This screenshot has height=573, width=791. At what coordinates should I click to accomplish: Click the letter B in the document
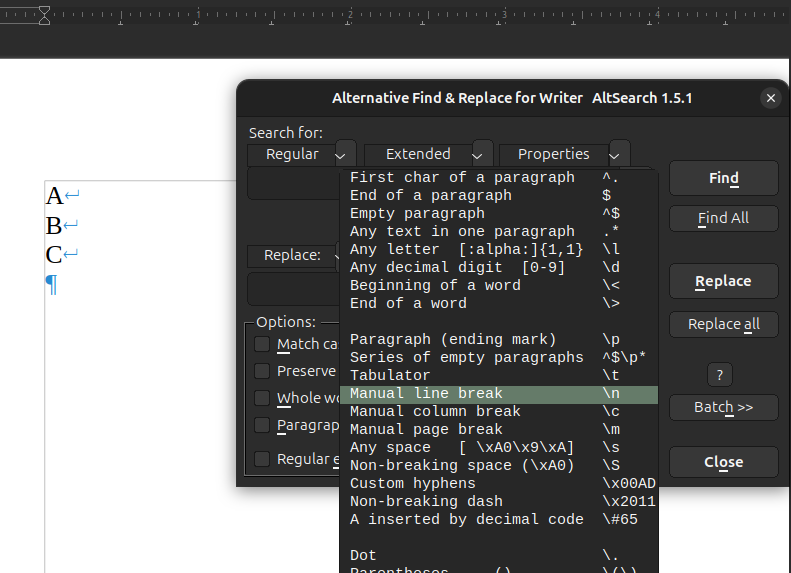pos(53,225)
